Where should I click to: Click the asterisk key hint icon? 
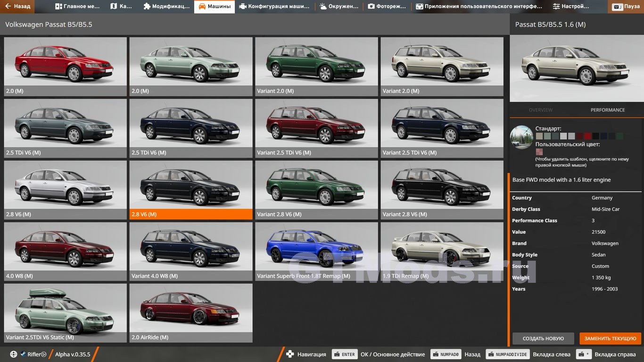coord(584,354)
